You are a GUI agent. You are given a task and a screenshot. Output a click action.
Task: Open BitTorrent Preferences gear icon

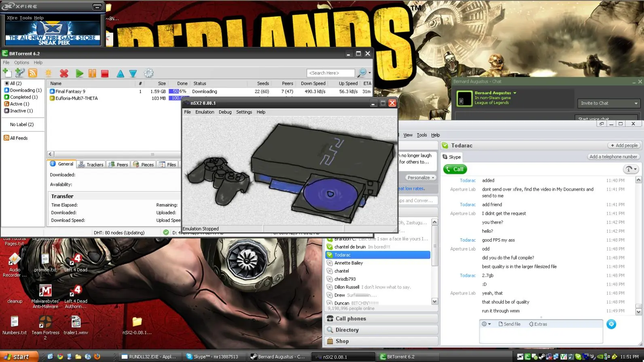[149, 73]
